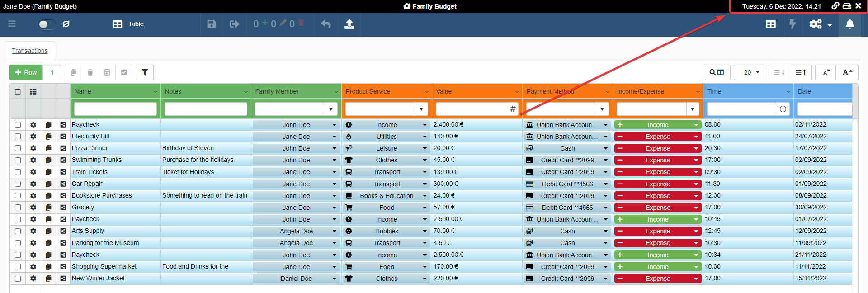Viewport: 868px width, 293px height.
Task: Toggle the switch in the top toolbar
Action: [46, 24]
